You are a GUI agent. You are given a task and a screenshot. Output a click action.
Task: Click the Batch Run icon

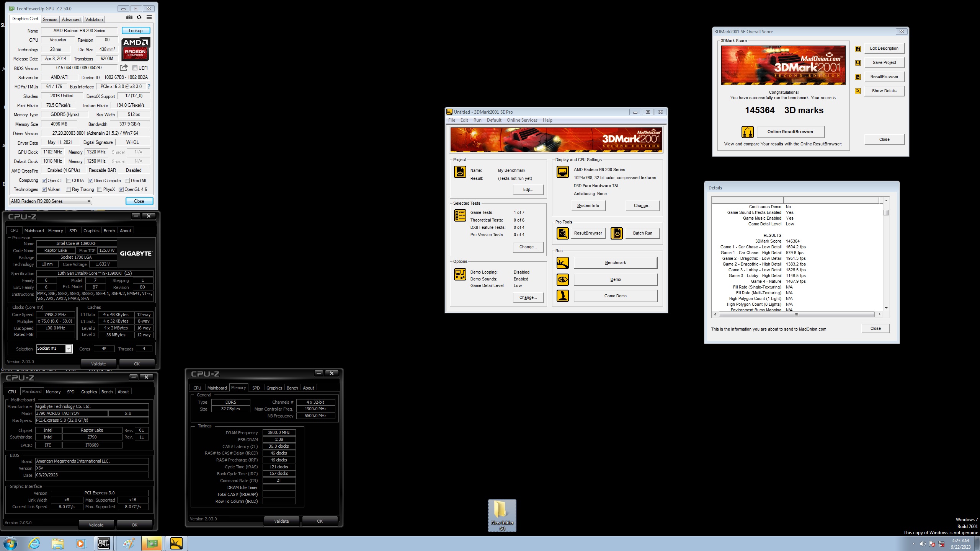(x=616, y=233)
